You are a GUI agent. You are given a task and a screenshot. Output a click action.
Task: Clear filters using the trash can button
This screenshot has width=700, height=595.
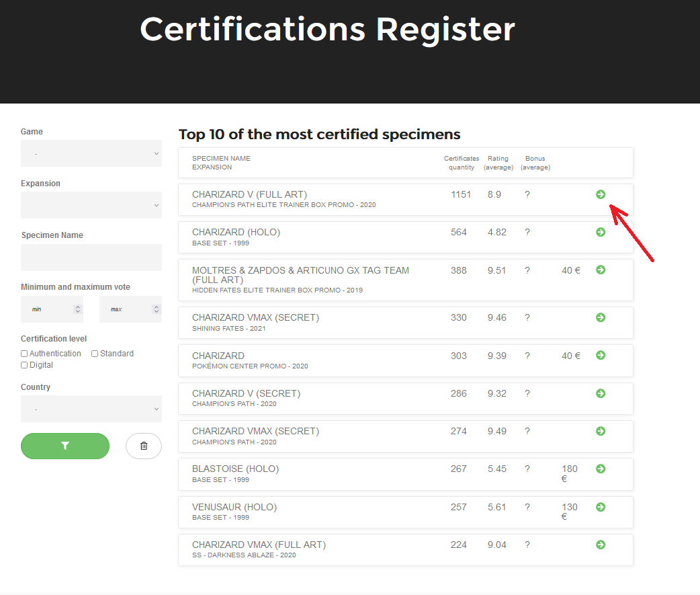[x=144, y=446]
